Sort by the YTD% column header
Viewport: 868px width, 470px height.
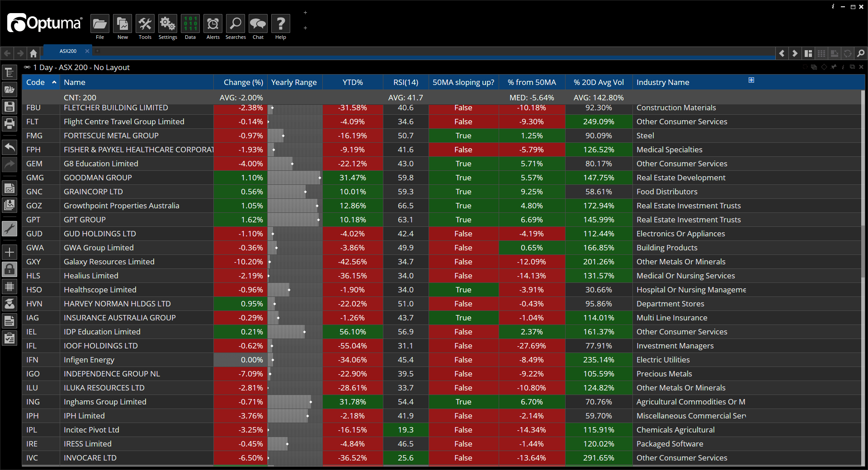click(x=353, y=82)
